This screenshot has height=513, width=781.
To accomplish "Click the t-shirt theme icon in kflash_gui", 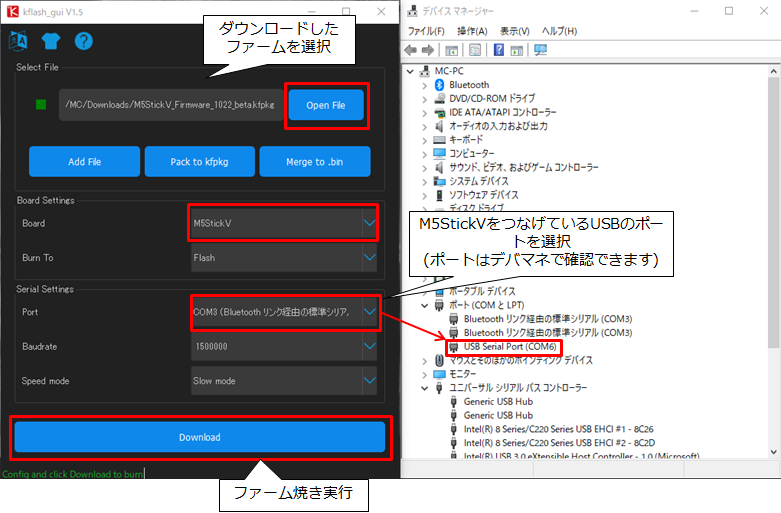I will coord(51,41).
